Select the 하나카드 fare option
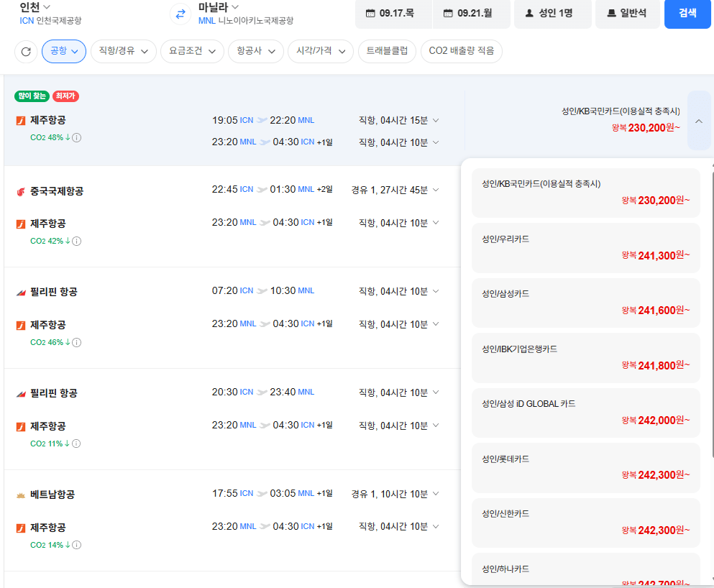The height and width of the screenshot is (588, 714). coord(585,569)
